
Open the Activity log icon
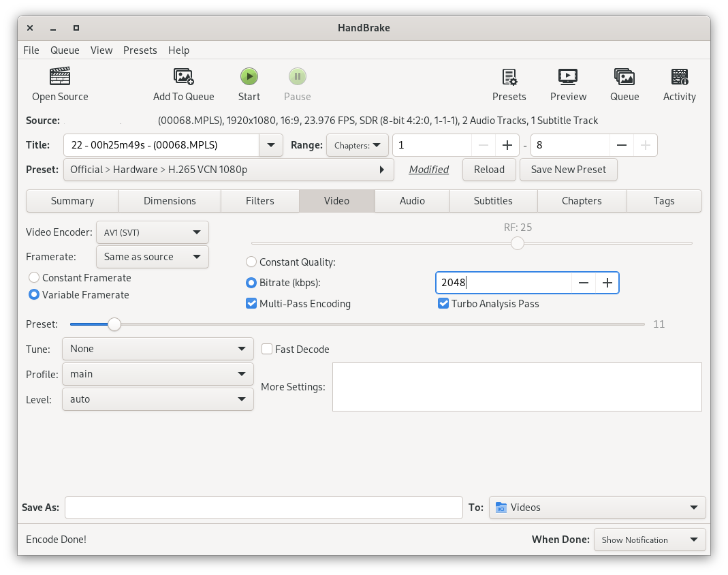(x=679, y=76)
